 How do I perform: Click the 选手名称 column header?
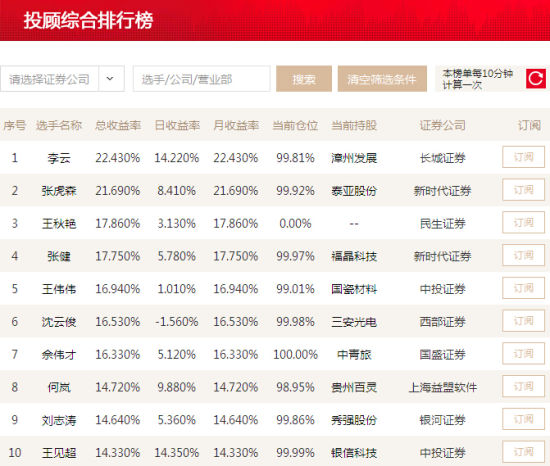coord(59,125)
